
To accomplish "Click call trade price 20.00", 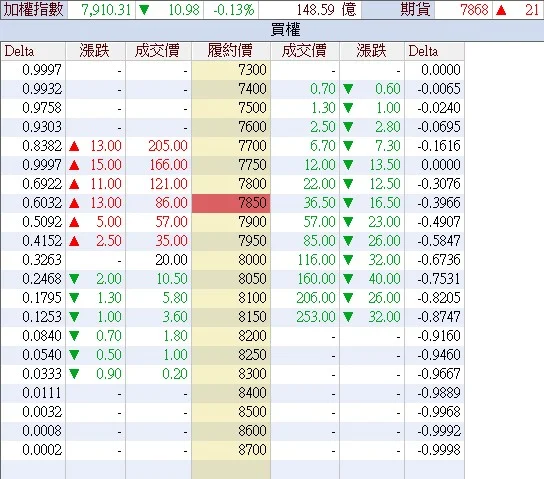I will tap(171, 260).
